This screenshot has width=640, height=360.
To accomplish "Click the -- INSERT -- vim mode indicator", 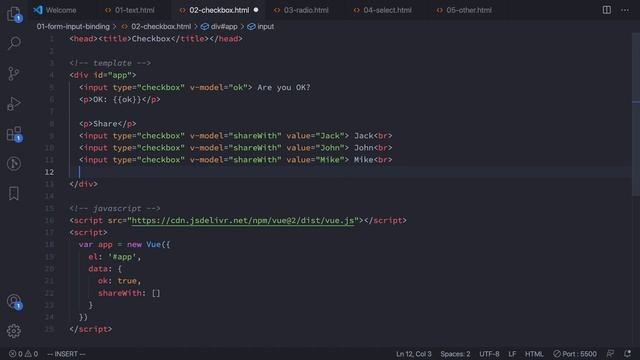I will pyautogui.click(x=67, y=354).
